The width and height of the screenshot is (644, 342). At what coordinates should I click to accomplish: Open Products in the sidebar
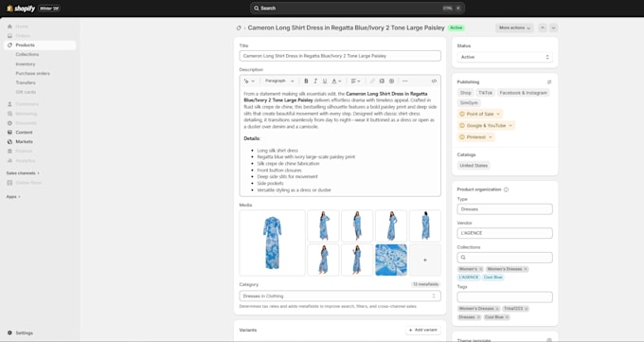point(40,45)
